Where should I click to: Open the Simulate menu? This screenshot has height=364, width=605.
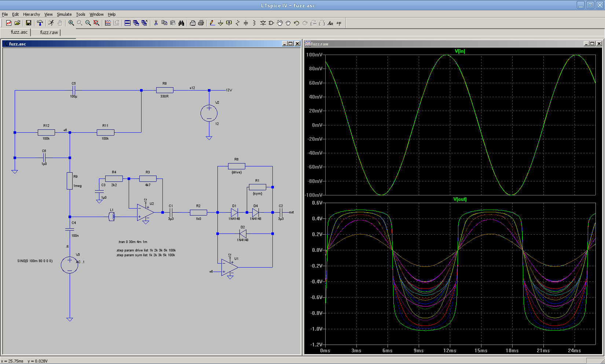click(x=64, y=14)
